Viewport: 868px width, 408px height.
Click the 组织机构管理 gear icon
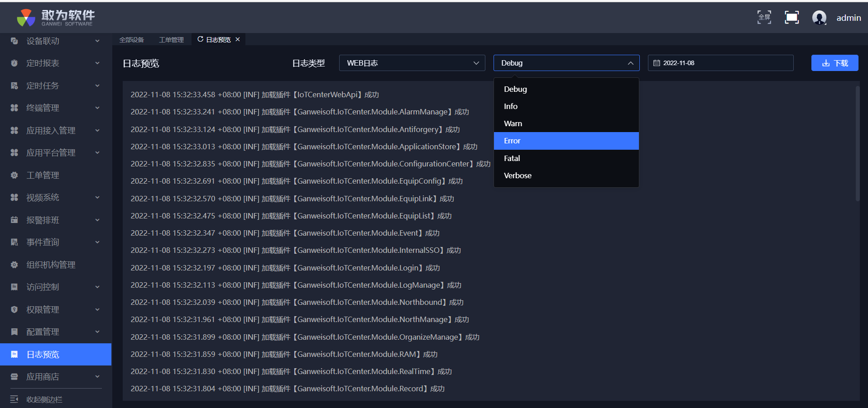(x=14, y=265)
